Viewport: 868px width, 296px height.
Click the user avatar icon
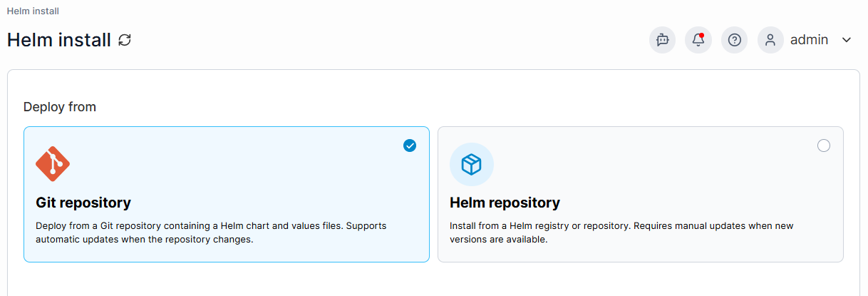(770, 40)
